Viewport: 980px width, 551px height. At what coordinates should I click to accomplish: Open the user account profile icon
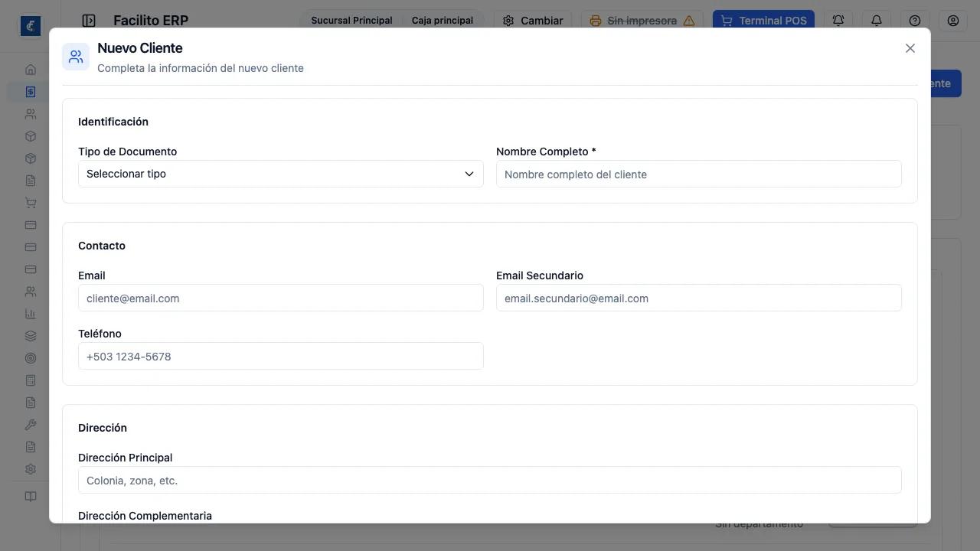pyautogui.click(x=953, y=21)
